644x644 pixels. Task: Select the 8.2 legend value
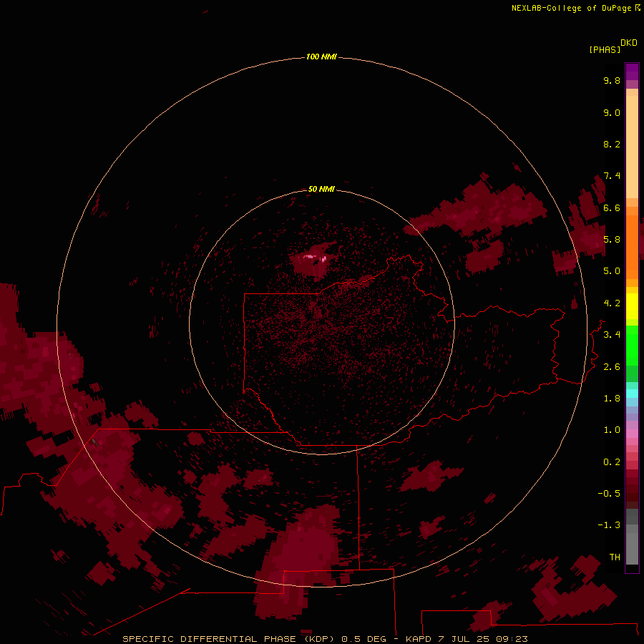(612, 144)
